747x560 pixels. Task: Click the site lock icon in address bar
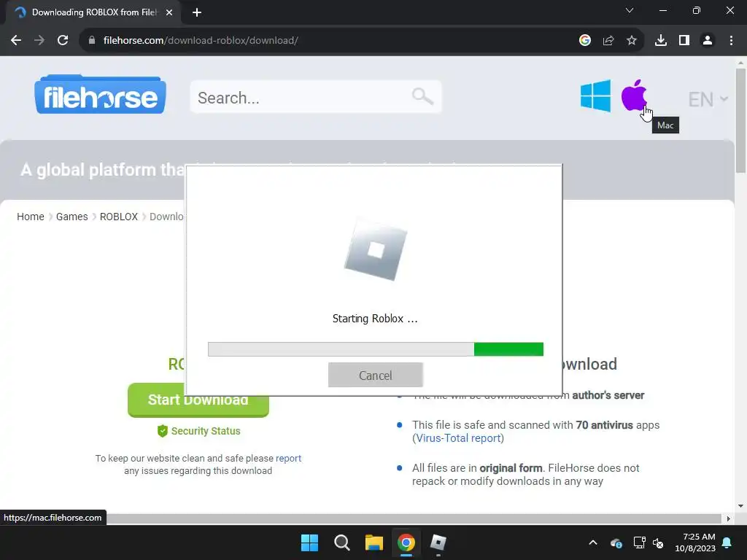tap(92, 41)
